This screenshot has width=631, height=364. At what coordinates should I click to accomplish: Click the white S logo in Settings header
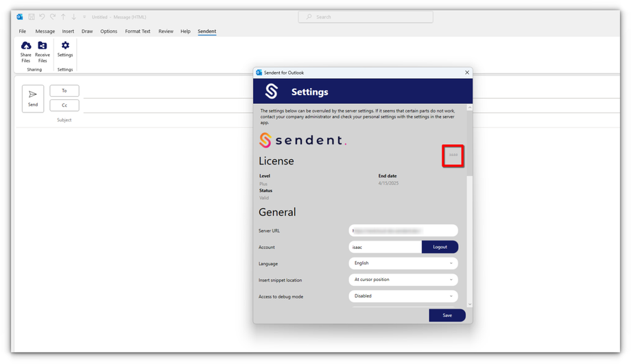[x=272, y=91]
